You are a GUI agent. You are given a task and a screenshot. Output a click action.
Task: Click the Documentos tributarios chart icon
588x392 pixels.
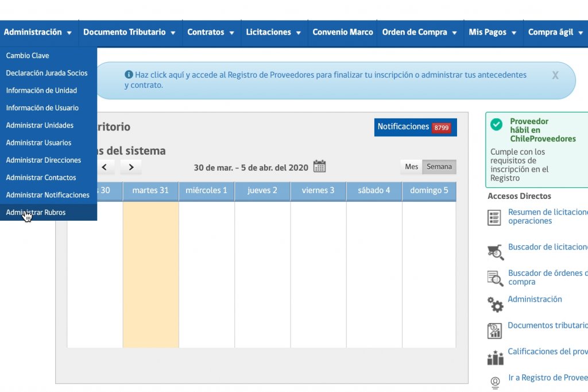[x=494, y=331]
